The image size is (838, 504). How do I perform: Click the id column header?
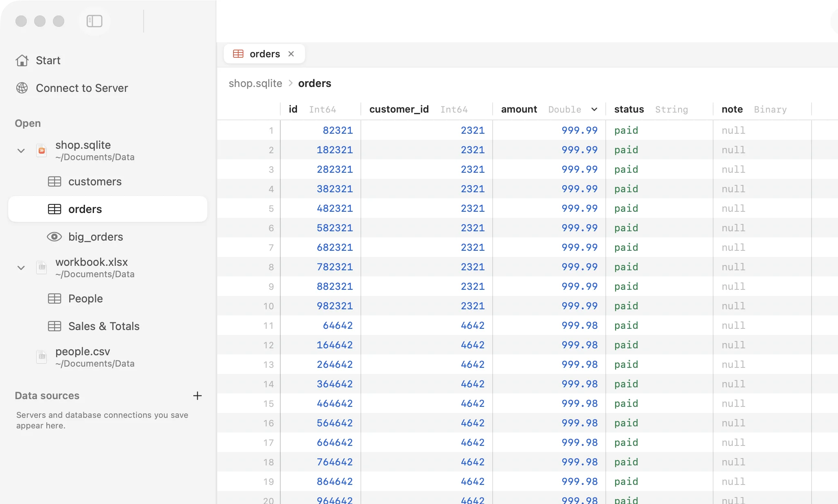pyautogui.click(x=321, y=109)
